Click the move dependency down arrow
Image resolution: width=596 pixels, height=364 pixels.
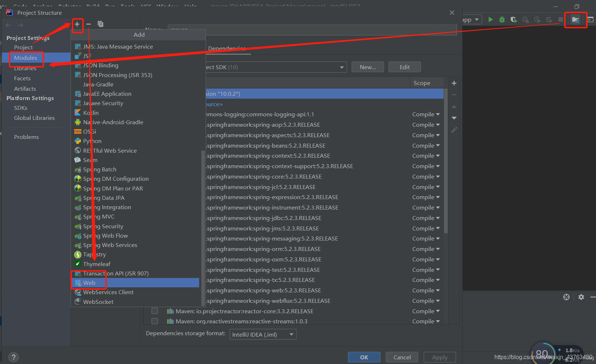454,118
